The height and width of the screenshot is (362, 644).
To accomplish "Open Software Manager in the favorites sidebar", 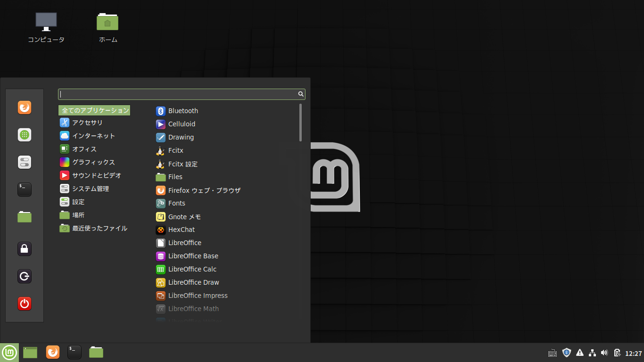I will coord(25,135).
